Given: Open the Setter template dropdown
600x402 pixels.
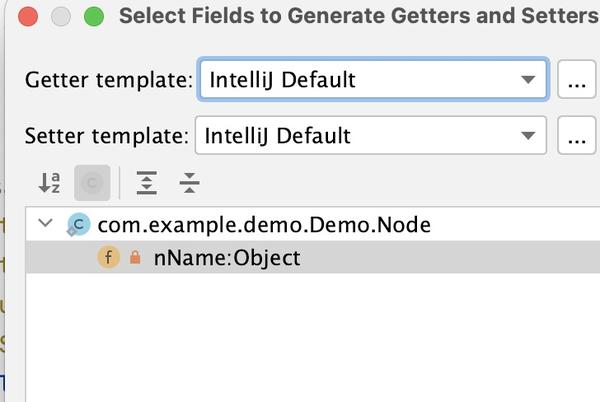Looking at the screenshot, I should (370, 135).
